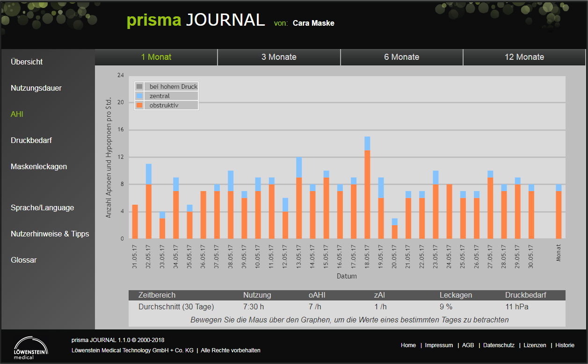Click the oAHI value '7 /h'
The image size is (588, 364).
click(315, 307)
